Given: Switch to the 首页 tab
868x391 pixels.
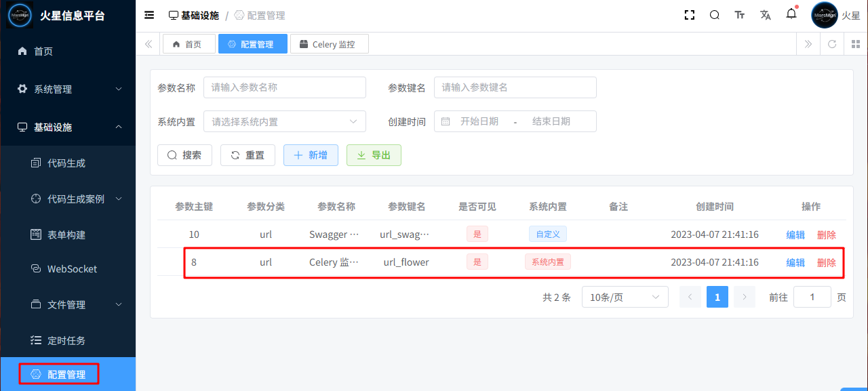Looking at the screenshot, I should (x=188, y=44).
